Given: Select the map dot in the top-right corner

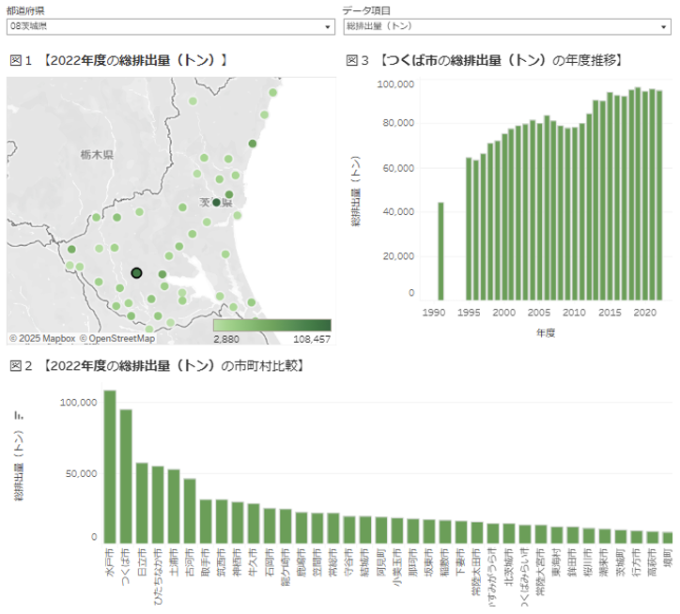Looking at the screenshot, I should (x=272, y=91).
